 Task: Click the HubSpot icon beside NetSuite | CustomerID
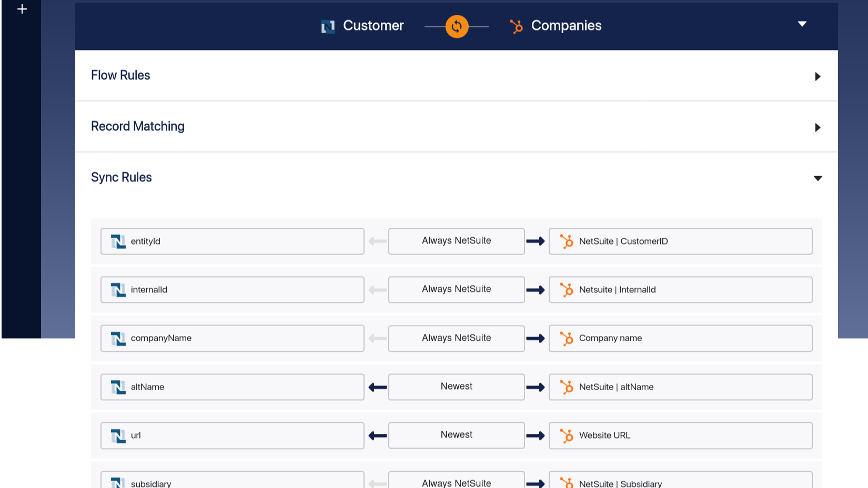[x=568, y=241]
